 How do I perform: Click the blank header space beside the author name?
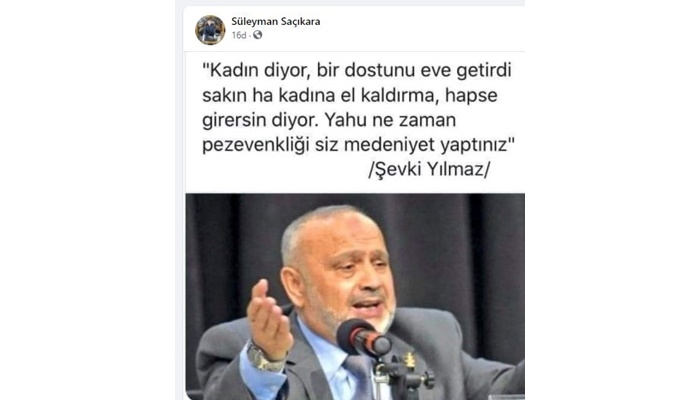[422, 29]
